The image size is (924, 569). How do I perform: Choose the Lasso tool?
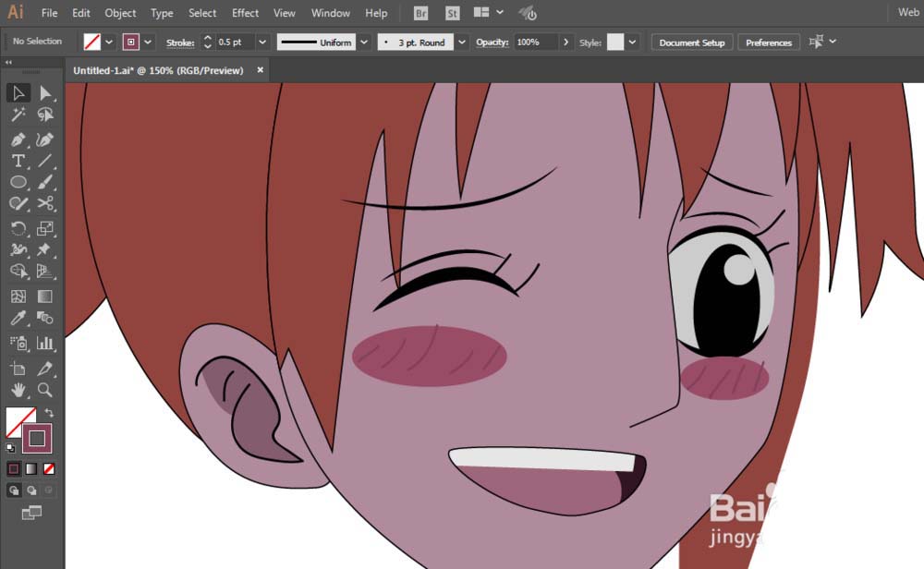tap(44, 115)
